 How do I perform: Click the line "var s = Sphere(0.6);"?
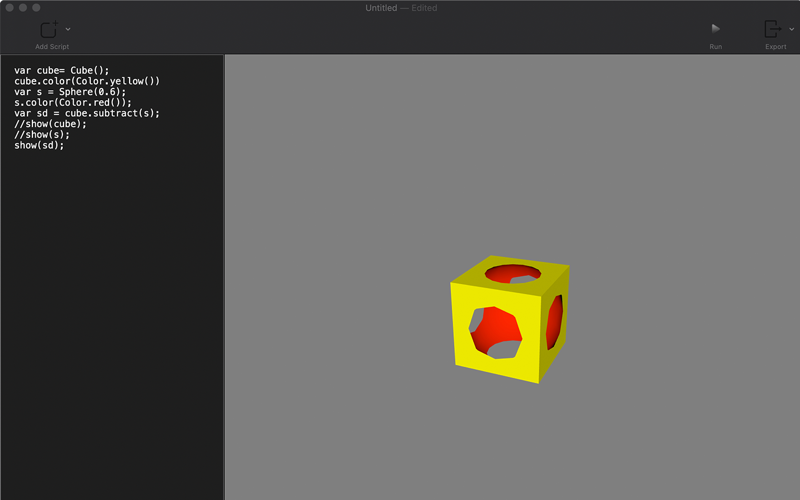click(x=70, y=92)
